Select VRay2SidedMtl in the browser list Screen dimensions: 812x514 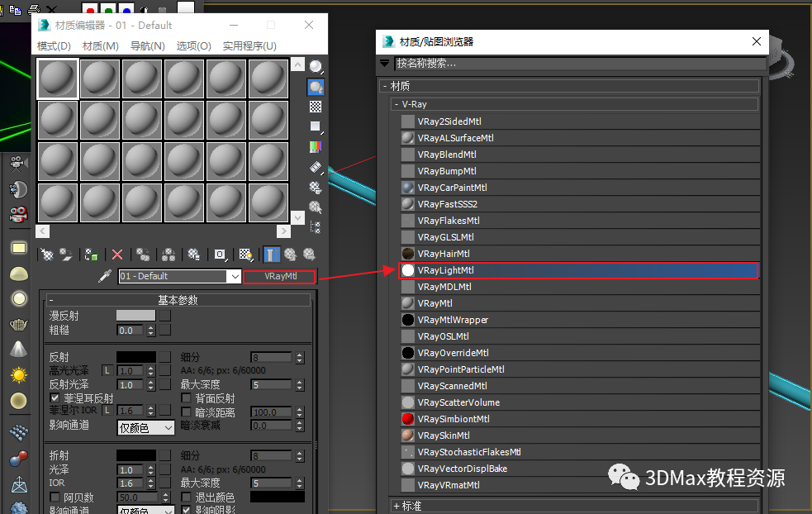coord(580,121)
